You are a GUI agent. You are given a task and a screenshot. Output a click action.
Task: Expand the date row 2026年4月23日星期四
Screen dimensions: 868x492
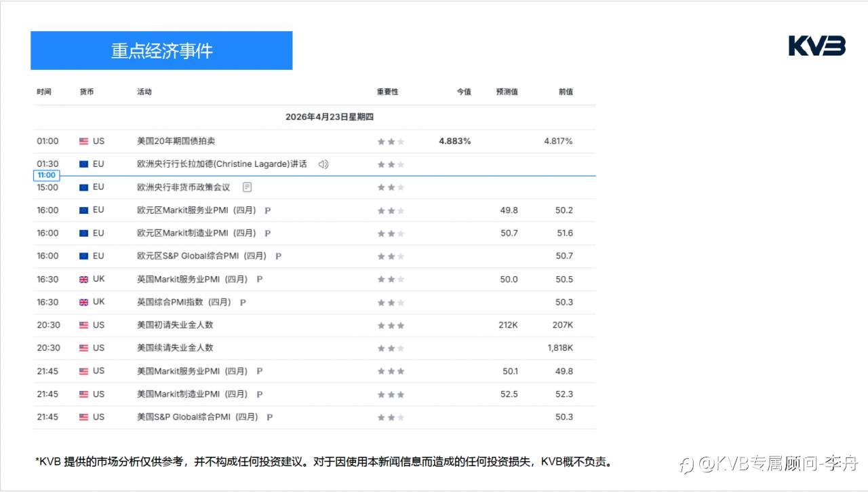(x=328, y=117)
